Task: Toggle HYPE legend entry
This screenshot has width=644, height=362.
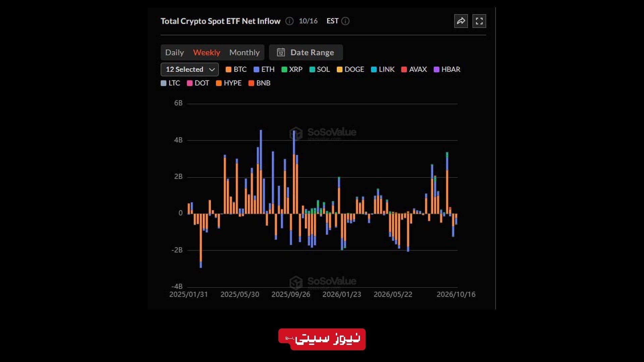Action: coord(229,83)
